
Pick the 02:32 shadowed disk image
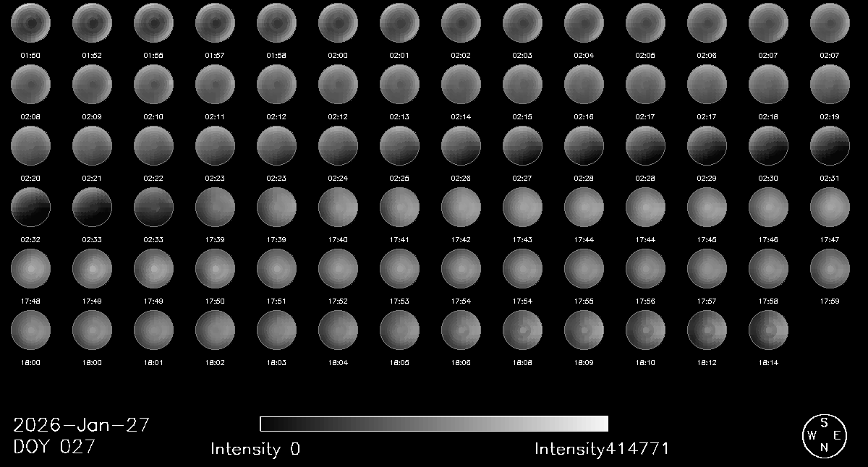click(30, 207)
